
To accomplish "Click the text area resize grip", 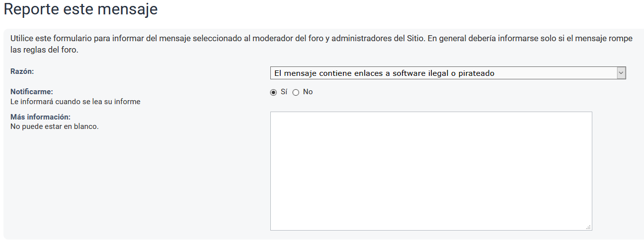I will pyautogui.click(x=588, y=227).
